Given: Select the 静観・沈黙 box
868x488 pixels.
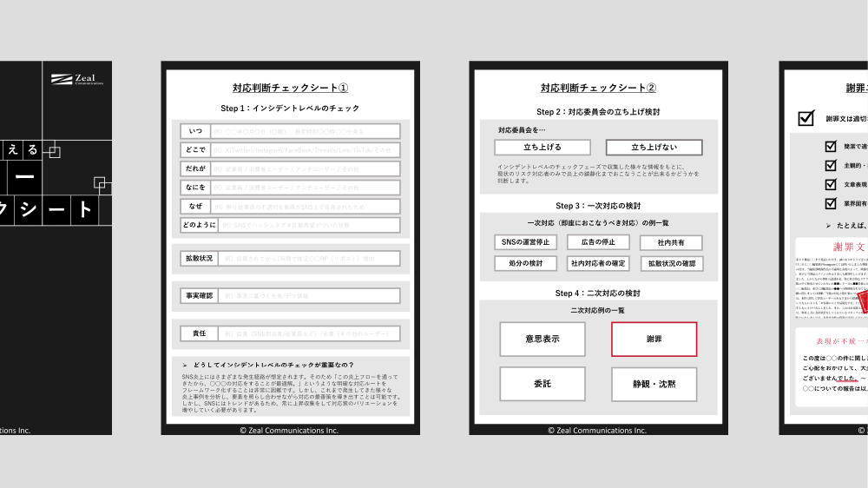Looking at the screenshot, I should pyautogui.click(x=654, y=384).
